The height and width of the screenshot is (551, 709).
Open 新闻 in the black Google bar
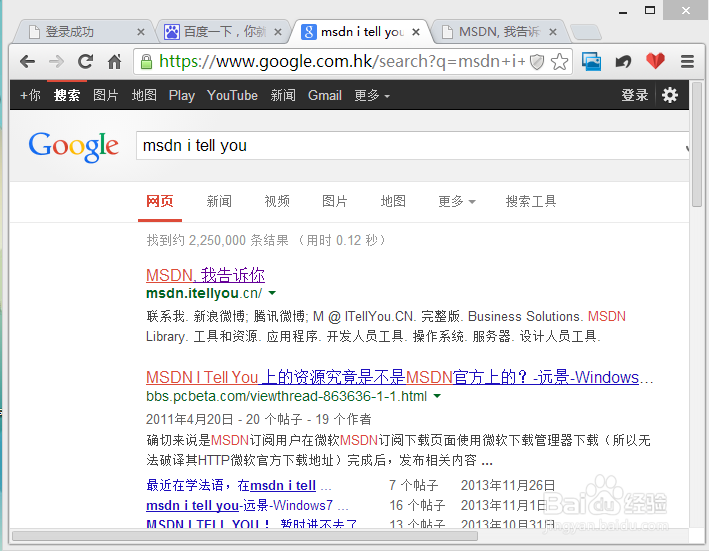pos(283,95)
